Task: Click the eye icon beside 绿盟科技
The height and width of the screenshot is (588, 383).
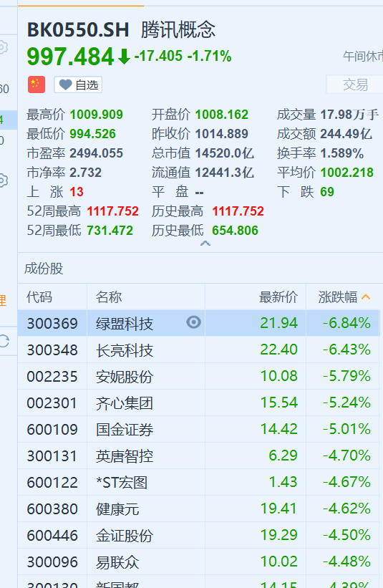Action: pos(194,322)
